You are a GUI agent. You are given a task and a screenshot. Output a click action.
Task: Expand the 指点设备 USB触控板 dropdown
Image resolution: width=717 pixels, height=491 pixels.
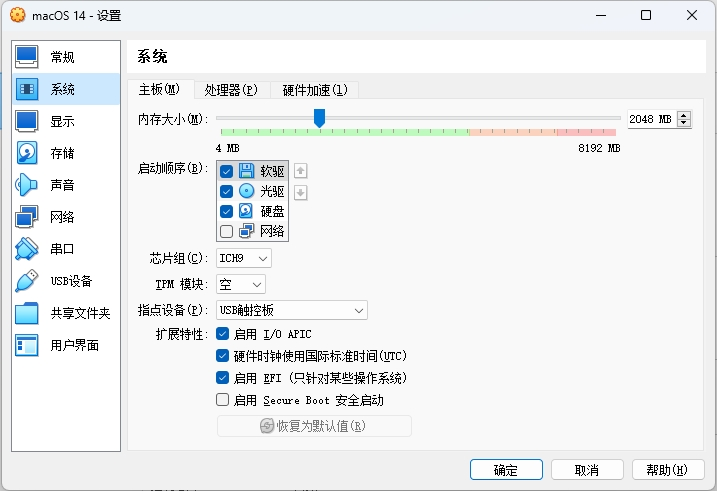292,310
